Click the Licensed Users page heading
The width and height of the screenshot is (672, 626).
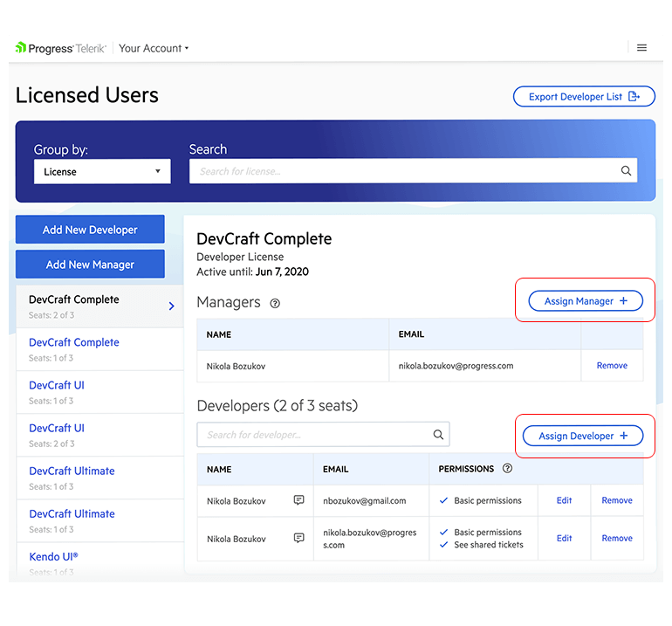pos(87,95)
